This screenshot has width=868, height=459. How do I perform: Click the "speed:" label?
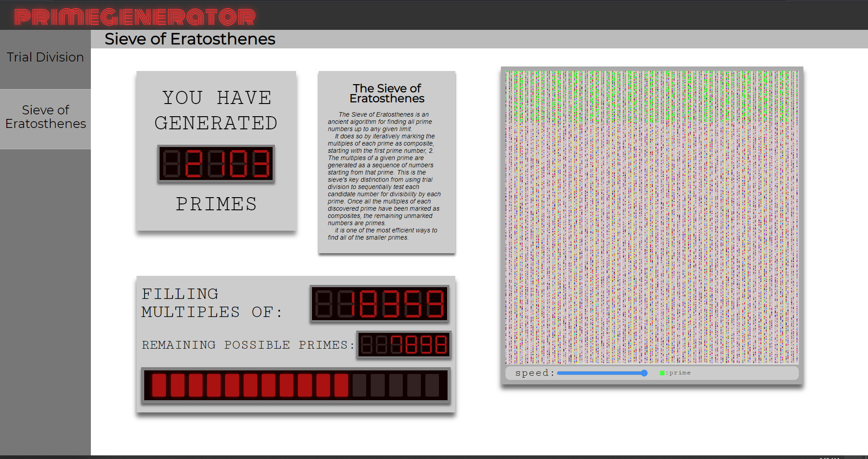535,373
